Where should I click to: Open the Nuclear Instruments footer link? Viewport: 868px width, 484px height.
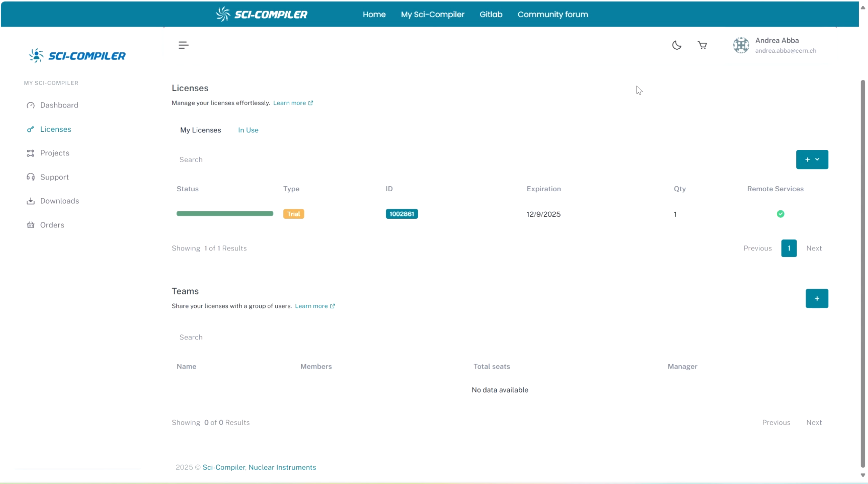click(282, 467)
